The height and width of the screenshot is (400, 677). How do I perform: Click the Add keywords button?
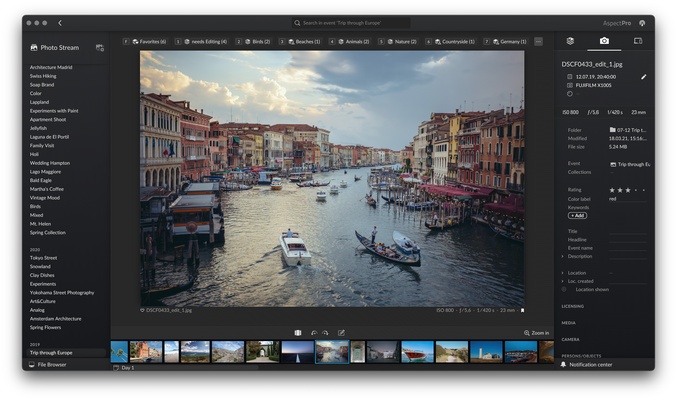click(x=577, y=215)
